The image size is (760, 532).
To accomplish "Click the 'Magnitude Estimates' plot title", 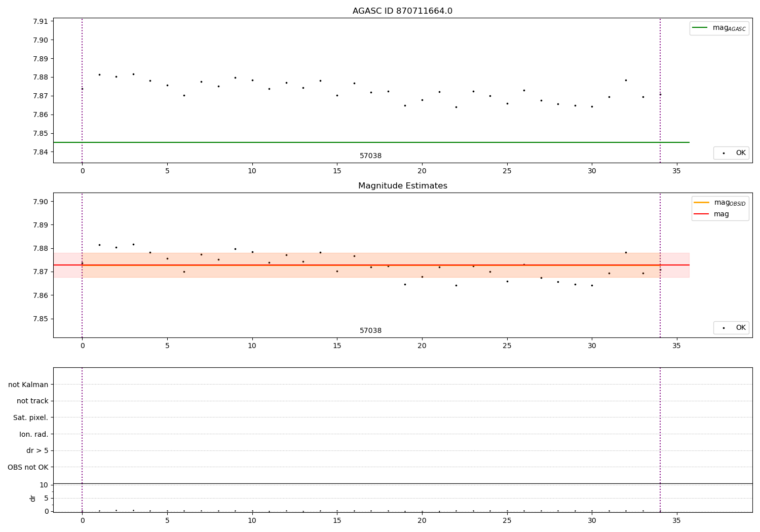I will [402, 186].
